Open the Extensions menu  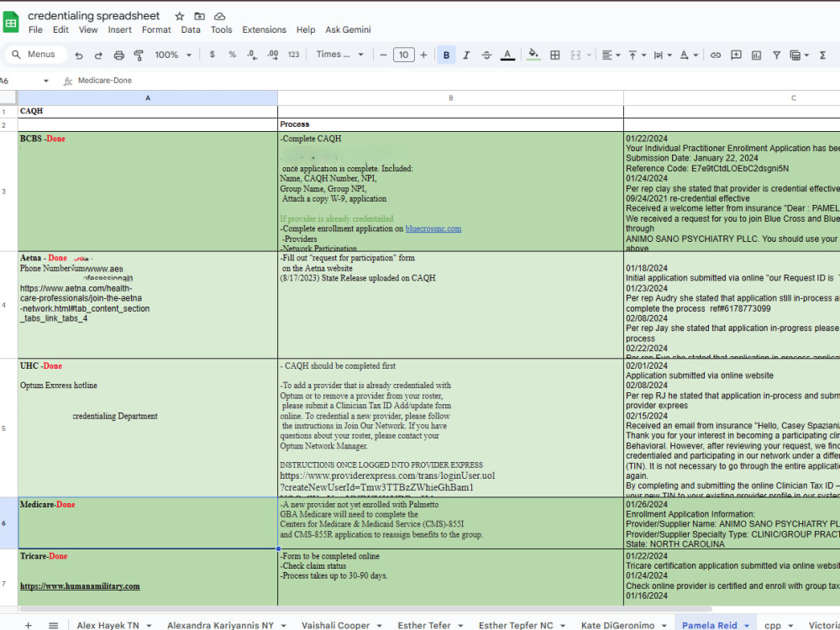point(264,30)
